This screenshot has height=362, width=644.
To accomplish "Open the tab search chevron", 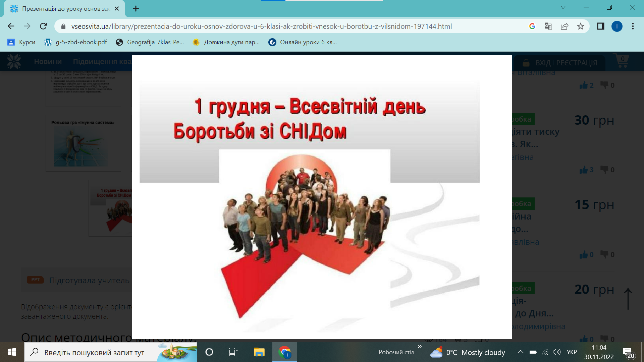I will pos(563,7).
